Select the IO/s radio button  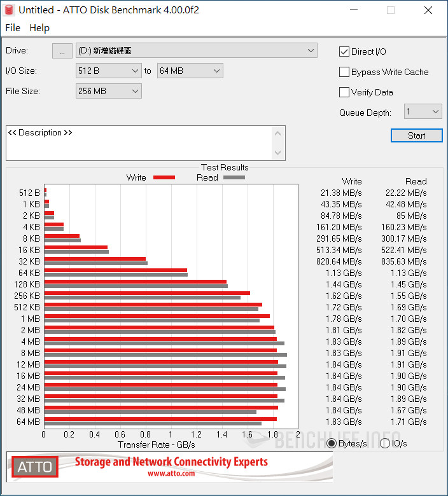[384, 443]
